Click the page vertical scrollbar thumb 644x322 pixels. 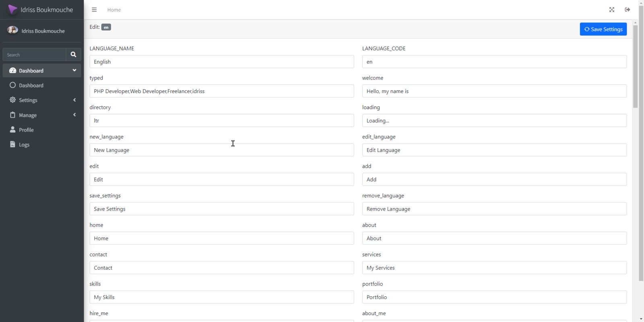pos(635,66)
